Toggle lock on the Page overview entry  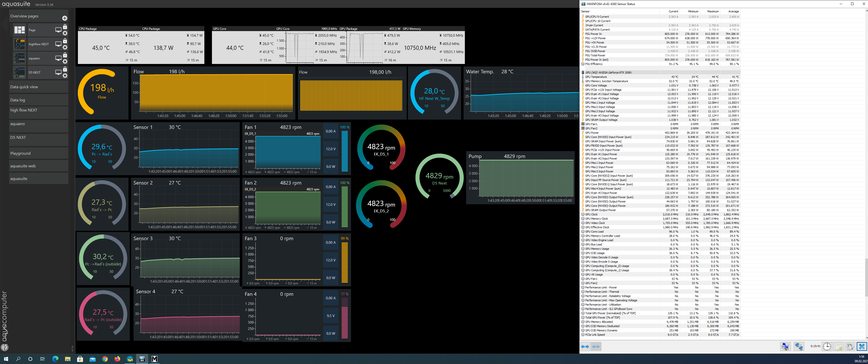click(x=65, y=27)
